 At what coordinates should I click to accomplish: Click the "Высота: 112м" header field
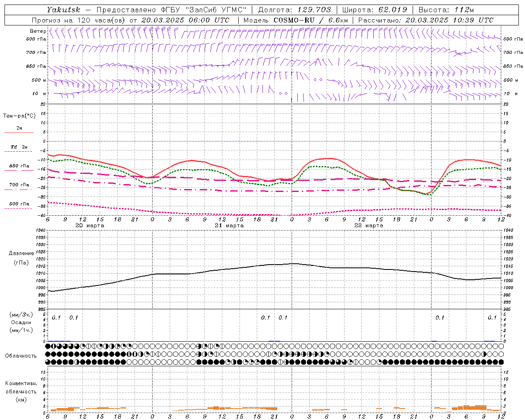tap(446, 10)
